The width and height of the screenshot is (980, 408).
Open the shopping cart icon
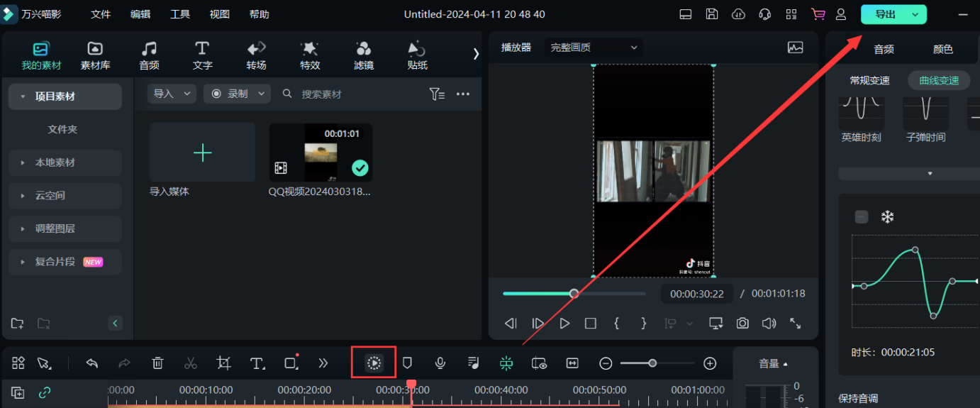click(818, 14)
